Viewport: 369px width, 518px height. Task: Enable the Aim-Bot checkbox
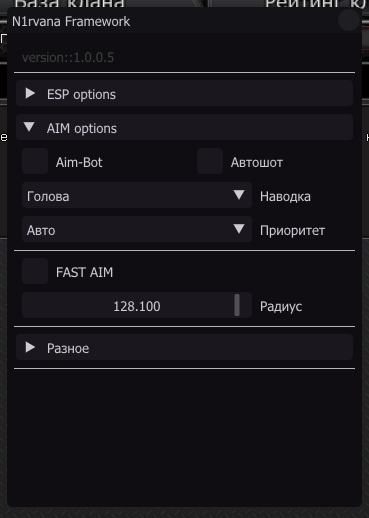pyautogui.click(x=35, y=161)
